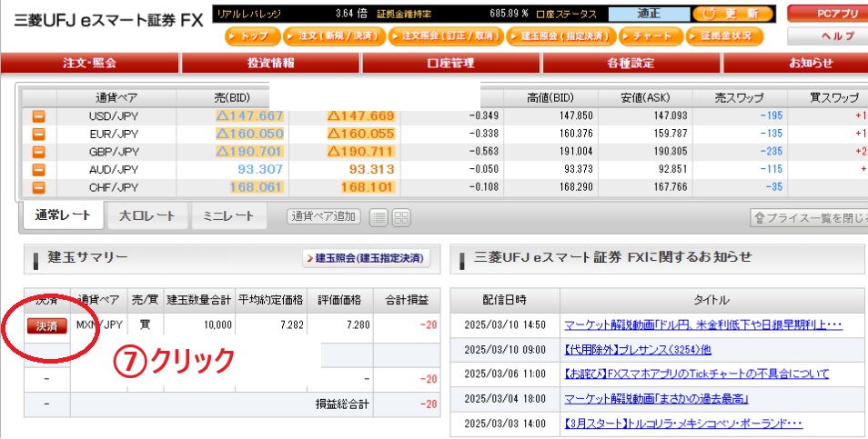This screenshot has width=868, height=439.
Task: Remove AUD/JPY row with minus icon
Action: [x=39, y=169]
